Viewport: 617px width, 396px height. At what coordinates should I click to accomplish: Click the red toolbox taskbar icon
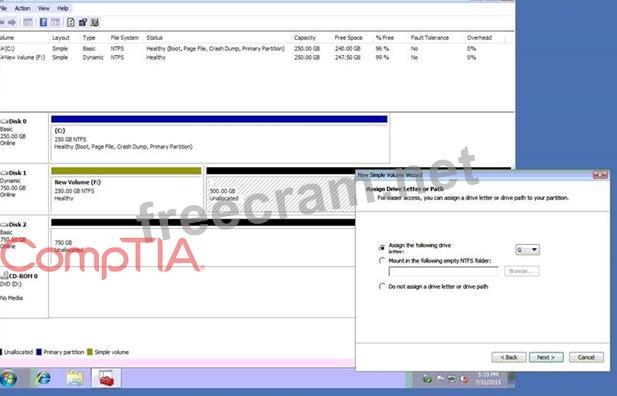coord(106,378)
